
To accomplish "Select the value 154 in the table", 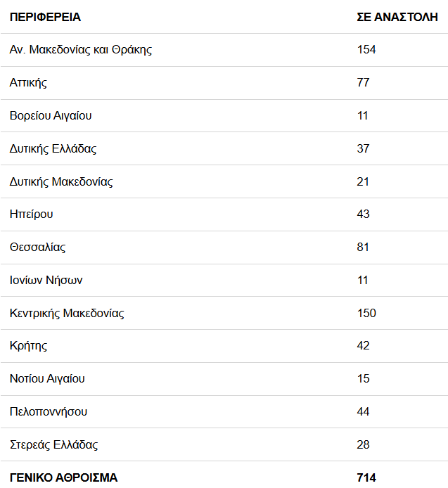I will tap(366, 50).
